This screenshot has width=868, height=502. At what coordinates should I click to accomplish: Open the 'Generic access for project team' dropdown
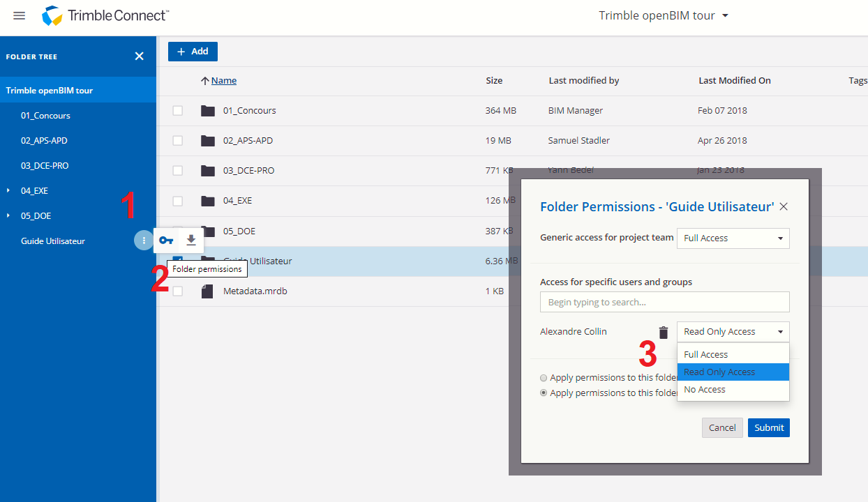coord(733,238)
